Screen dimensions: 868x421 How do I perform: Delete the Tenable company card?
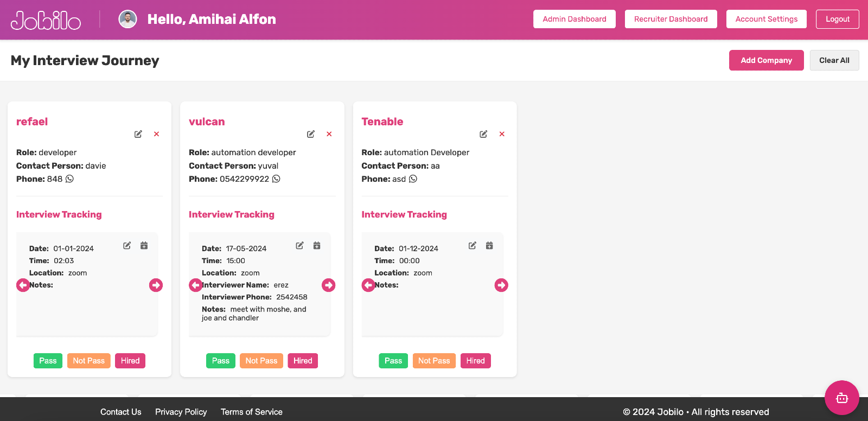(x=502, y=134)
